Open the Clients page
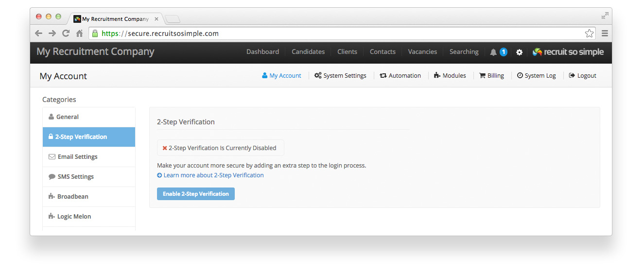The image size is (644, 273). click(x=347, y=51)
